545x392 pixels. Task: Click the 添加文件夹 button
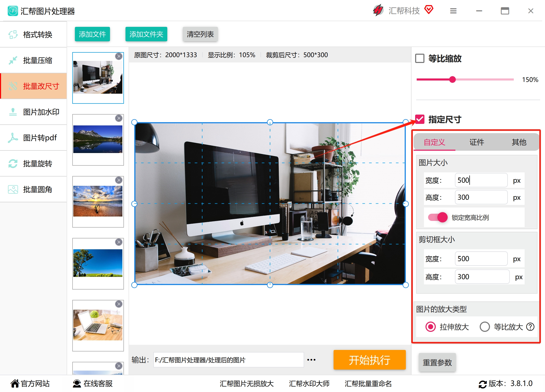click(x=146, y=34)
